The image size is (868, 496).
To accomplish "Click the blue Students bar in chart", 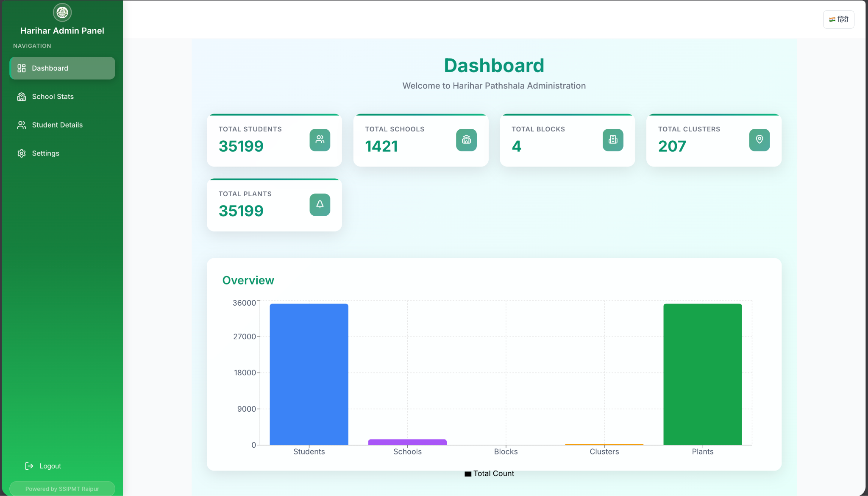I will click(309, 374).
